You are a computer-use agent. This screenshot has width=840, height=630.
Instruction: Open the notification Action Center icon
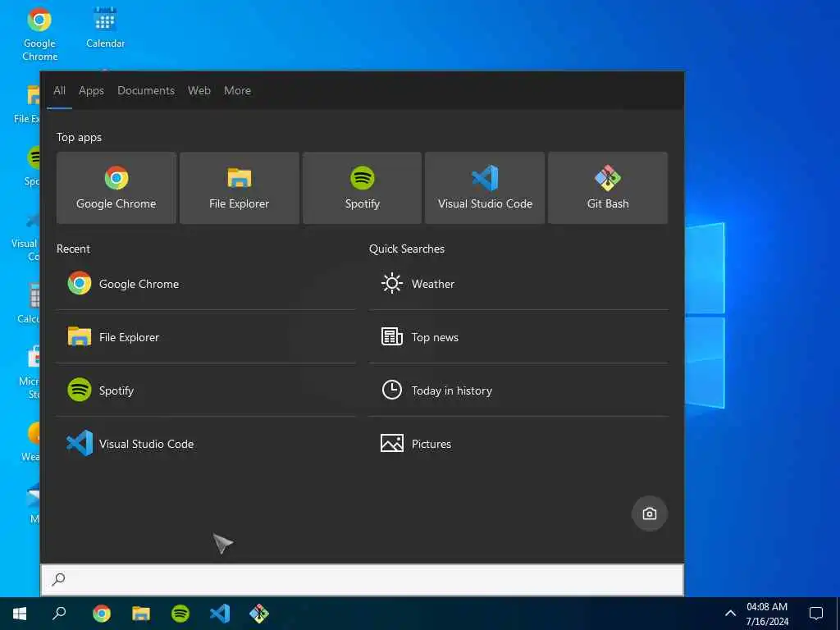816,614
